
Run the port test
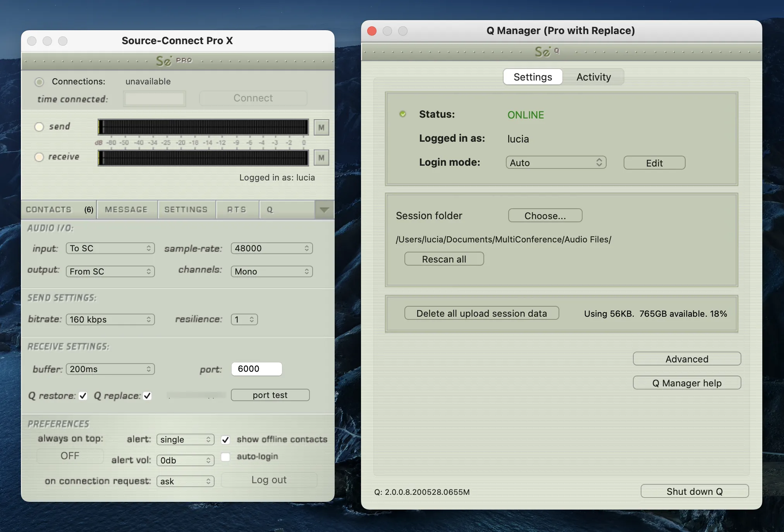tap(270, 395)
